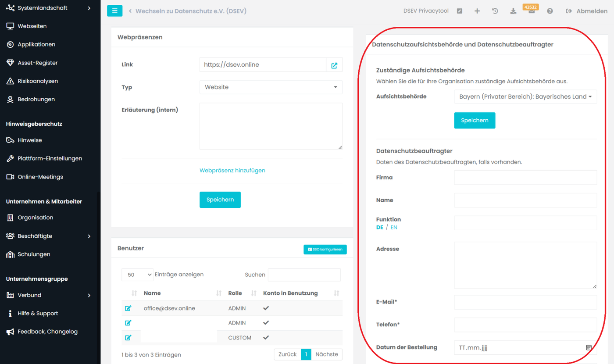The width and height of the screenshot is (614, 364).
Task: Change the entries-per-page dropdown set to 50
Action: [x=137, y=275]
